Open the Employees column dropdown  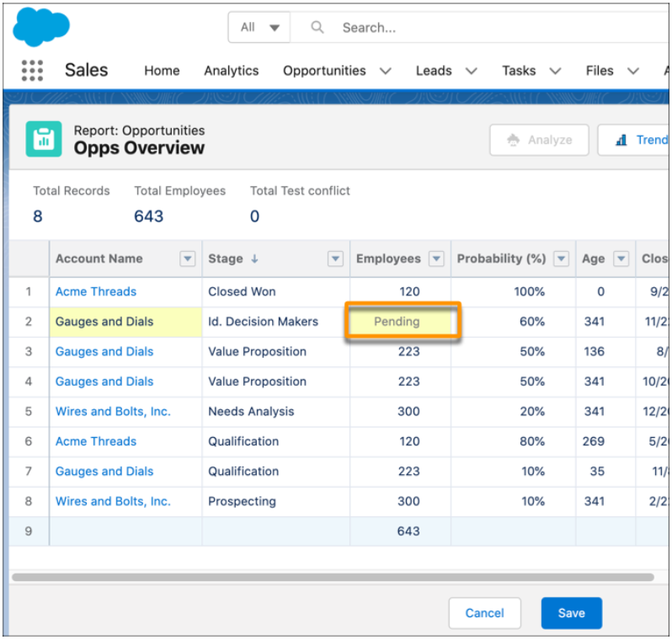click(436, 259)
